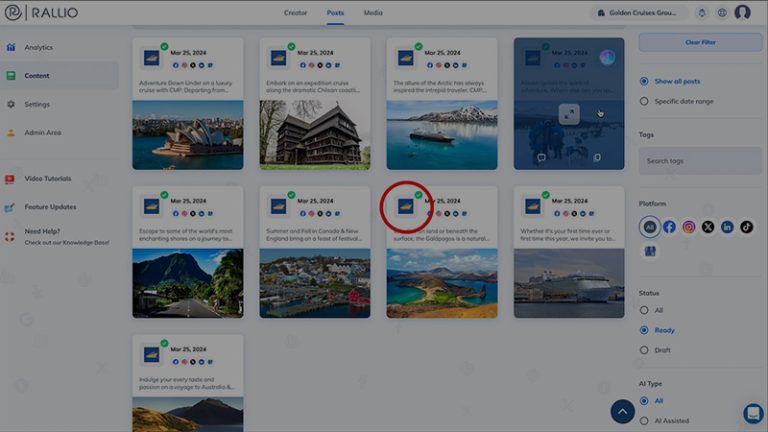768x432 pixels.
Task: Filter posts by LinkedIn platform icon
Action: point(727,227)
